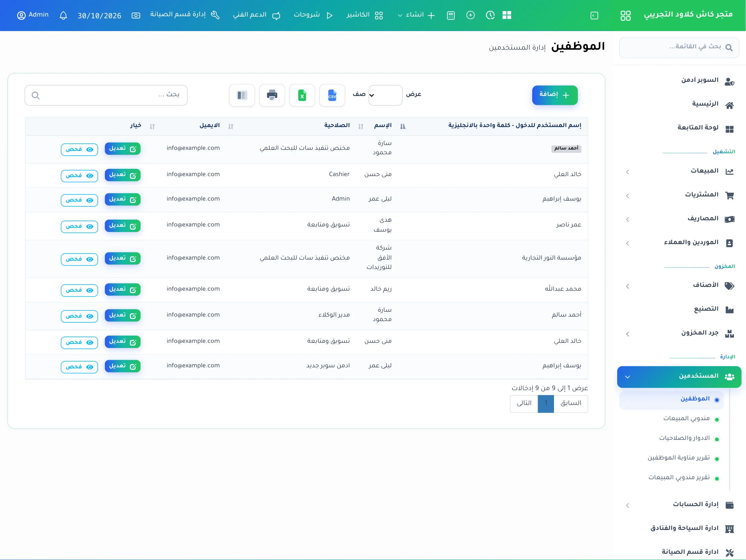Open التصنيع in sidebar
Viewport: 746px width, 560px height.
[679, 309]
